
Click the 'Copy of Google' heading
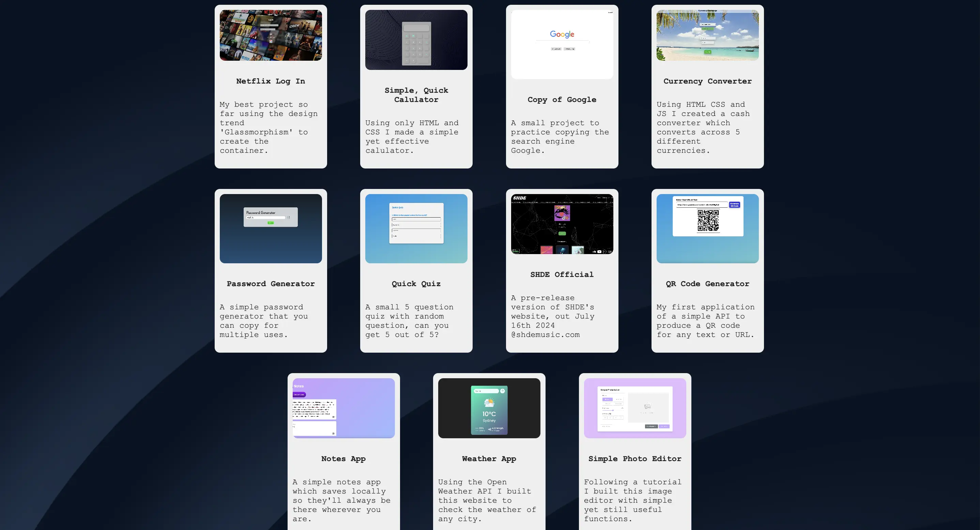tap(562, 99)
